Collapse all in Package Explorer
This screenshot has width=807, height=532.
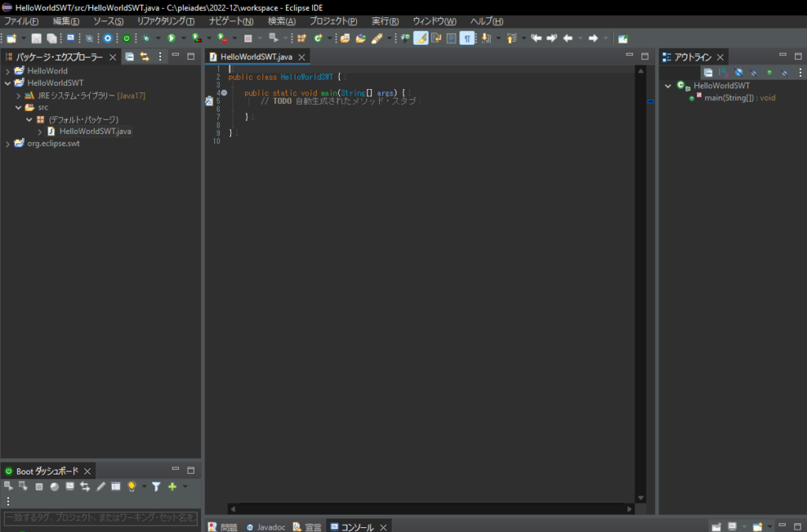coord(130,57)
